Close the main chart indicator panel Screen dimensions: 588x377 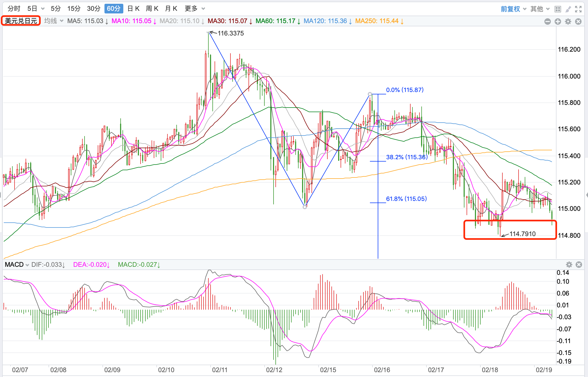pyautogui.click(x=578, y=22)
